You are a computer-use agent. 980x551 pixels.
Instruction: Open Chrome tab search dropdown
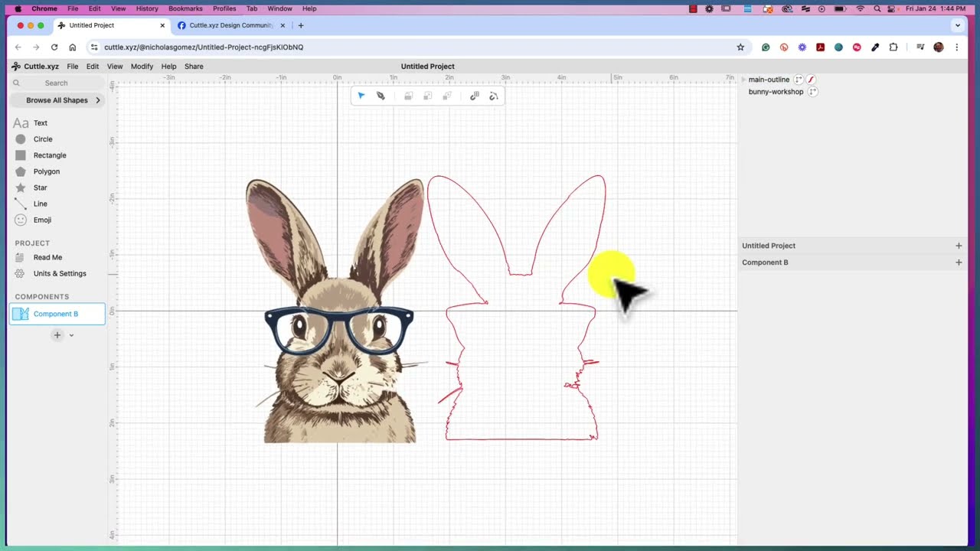click(957, 25)
